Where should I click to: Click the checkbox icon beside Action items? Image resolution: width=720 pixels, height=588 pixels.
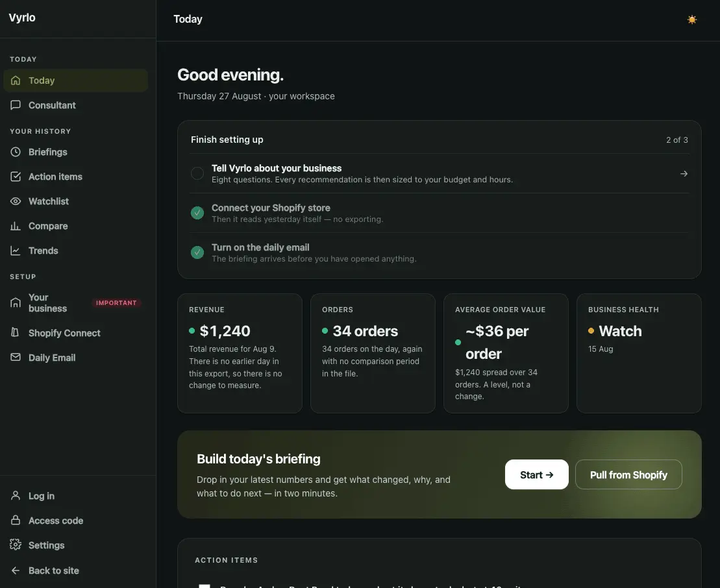click(16, 177)
